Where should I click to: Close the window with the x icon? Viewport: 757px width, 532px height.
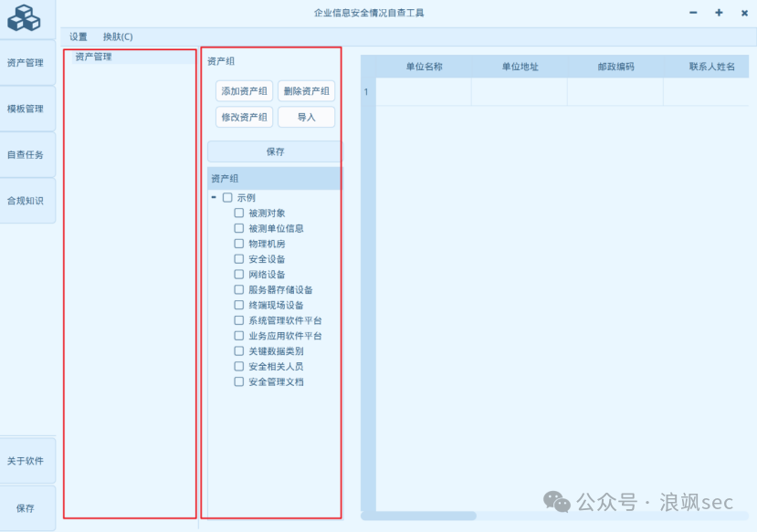(x=744, y=13)
